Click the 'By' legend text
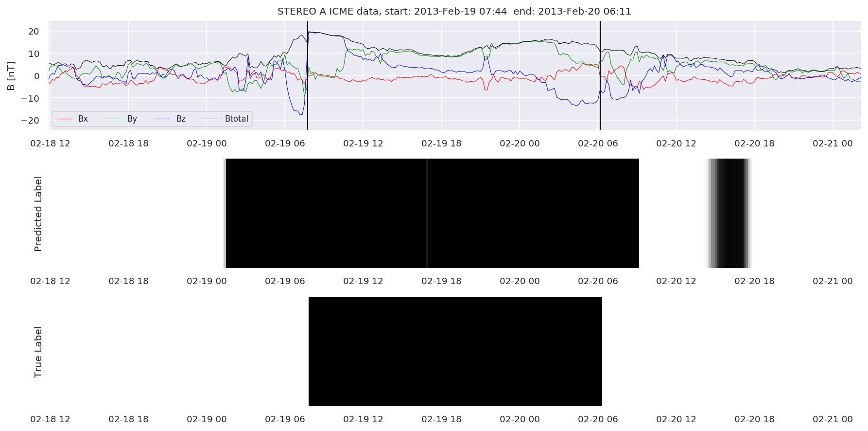Image resolution: width=868 pixels, height=431 pixels. pyautogui.click(x=132, y=119)
